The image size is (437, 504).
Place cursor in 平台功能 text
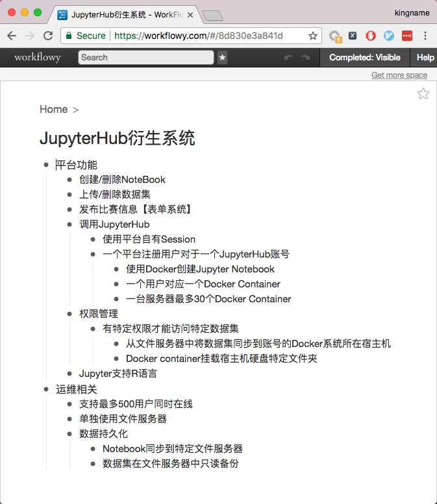click(x=77, y=165)
